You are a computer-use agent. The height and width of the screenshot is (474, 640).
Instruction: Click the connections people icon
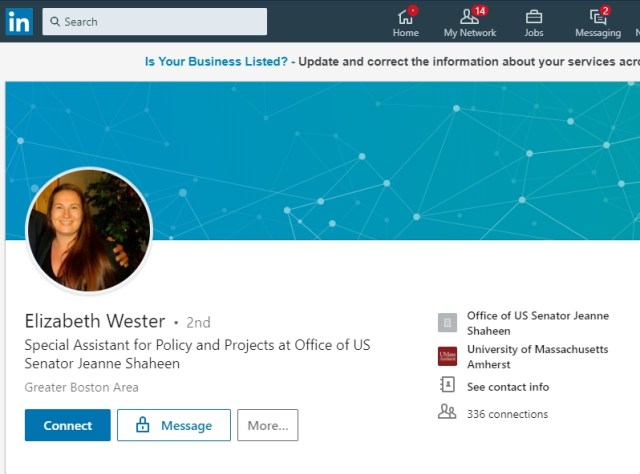[447, 413]
